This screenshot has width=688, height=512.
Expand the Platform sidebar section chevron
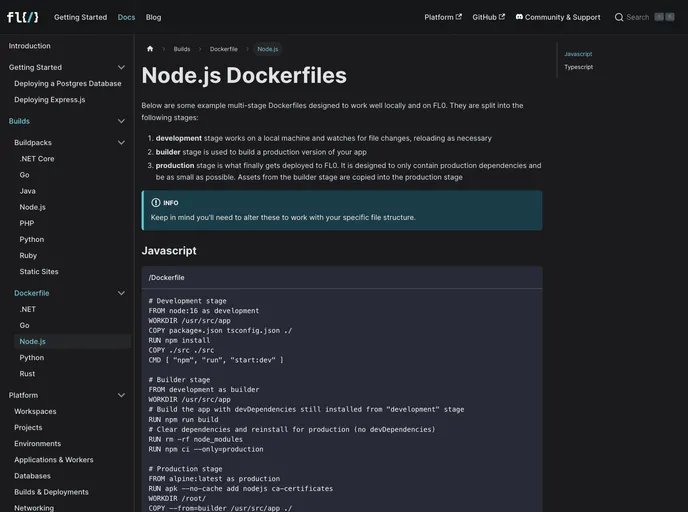pyautogui.click(x=121, y=395)
